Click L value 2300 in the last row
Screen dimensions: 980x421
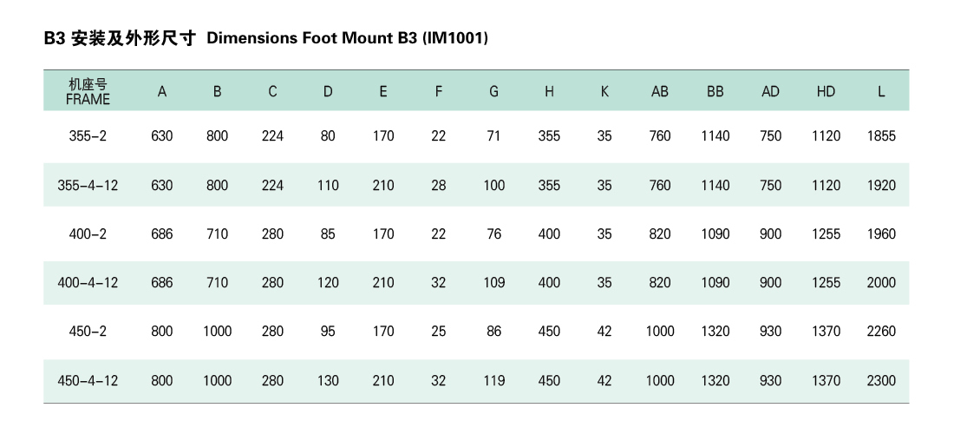click(x=881, y=380)
